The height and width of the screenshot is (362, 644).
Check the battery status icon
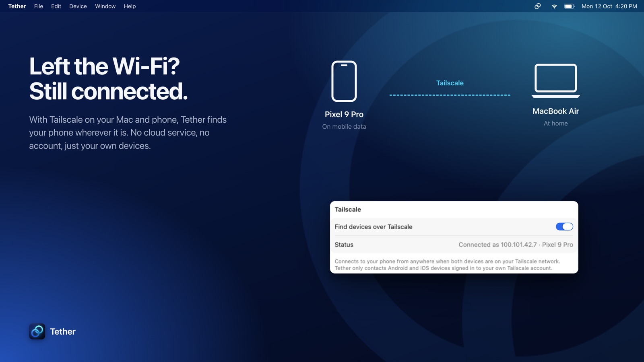coord(569,6)
